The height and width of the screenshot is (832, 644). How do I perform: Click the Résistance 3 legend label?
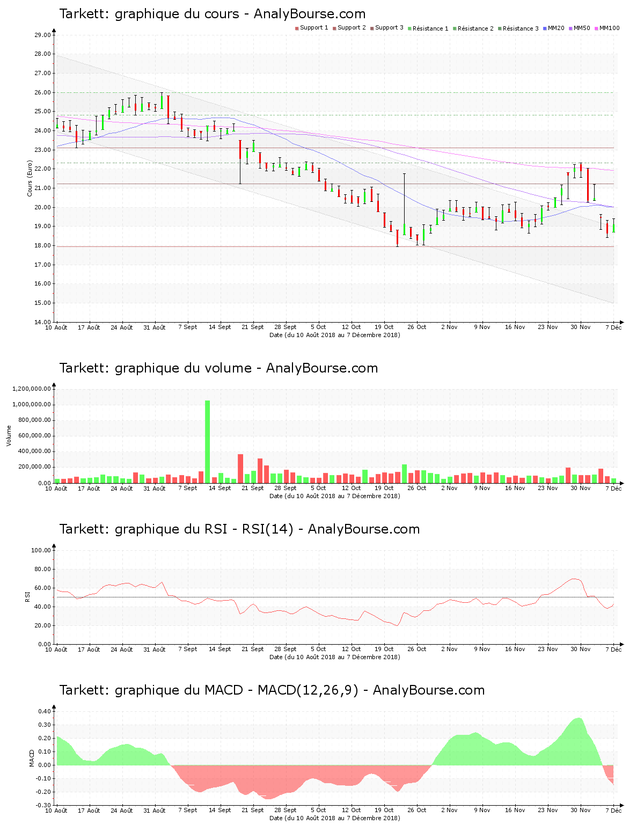[x=521, y=28]
